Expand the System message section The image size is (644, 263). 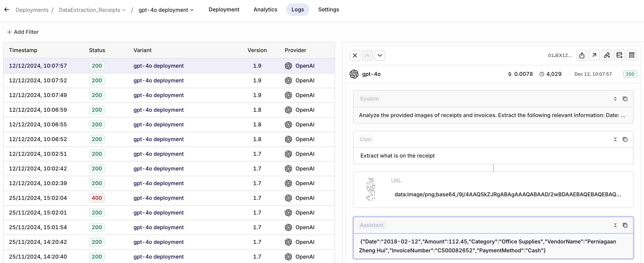pos(615,99)
